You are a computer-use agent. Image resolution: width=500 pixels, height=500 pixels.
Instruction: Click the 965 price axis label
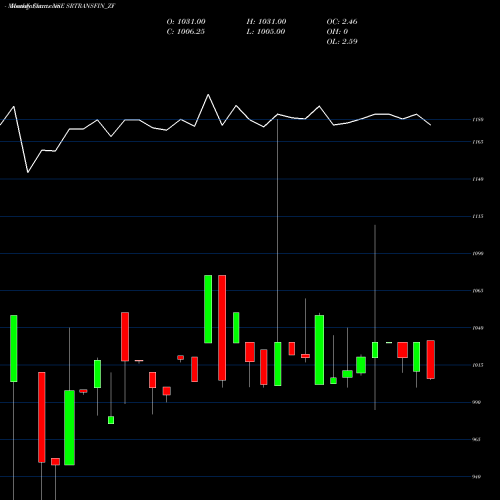tap(477, 440)
